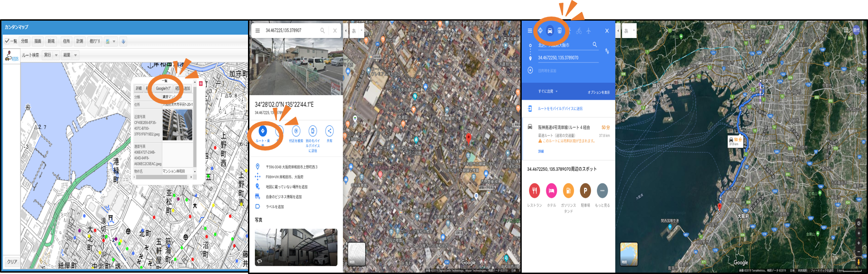Click the クリア button below the map
Viewport: 868px width, 274px height.
[x=12, y=262]
